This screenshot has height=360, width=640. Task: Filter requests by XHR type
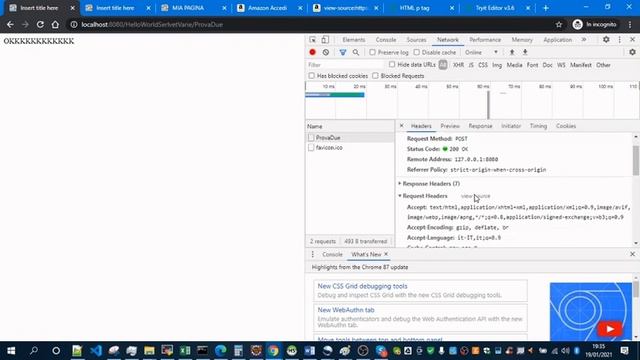(x=458, y=65)
